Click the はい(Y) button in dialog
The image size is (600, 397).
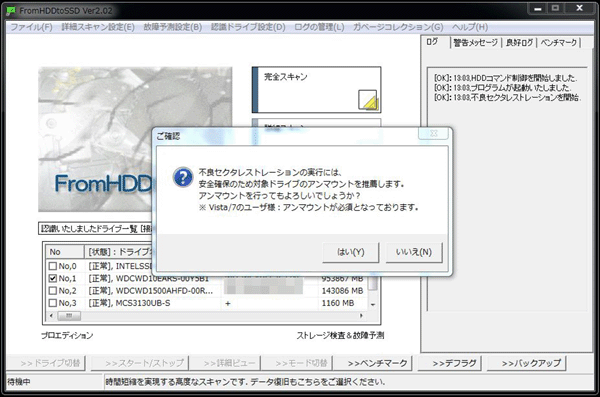point(351,252)
